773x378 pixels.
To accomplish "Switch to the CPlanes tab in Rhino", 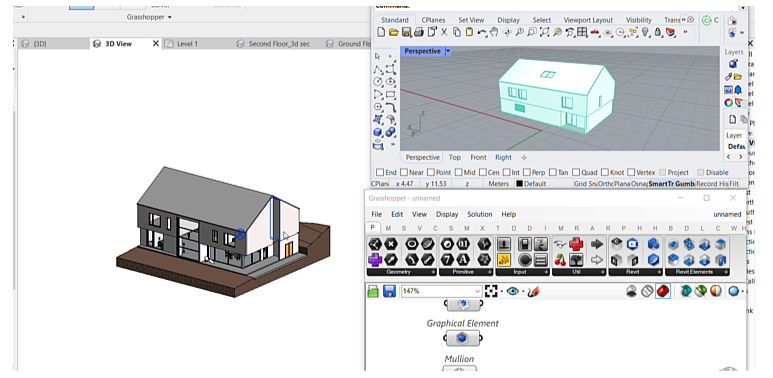I will tap(433, 20).
